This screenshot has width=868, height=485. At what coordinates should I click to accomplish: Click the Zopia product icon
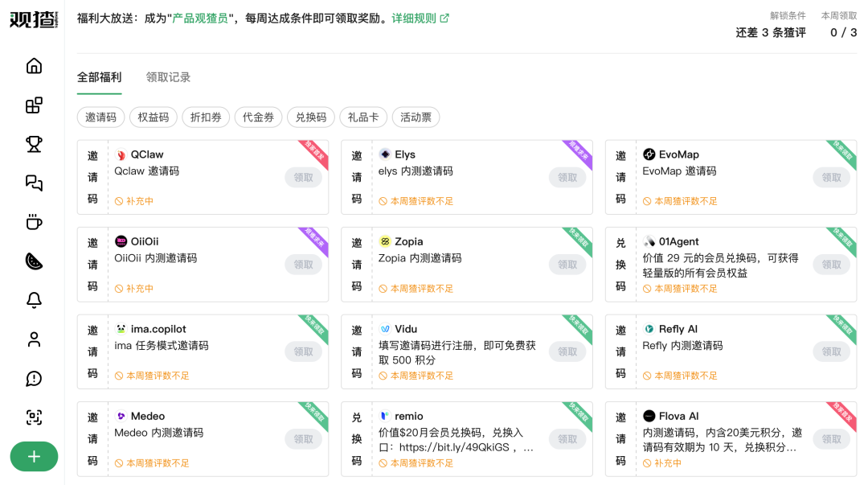tap(385, 241)
